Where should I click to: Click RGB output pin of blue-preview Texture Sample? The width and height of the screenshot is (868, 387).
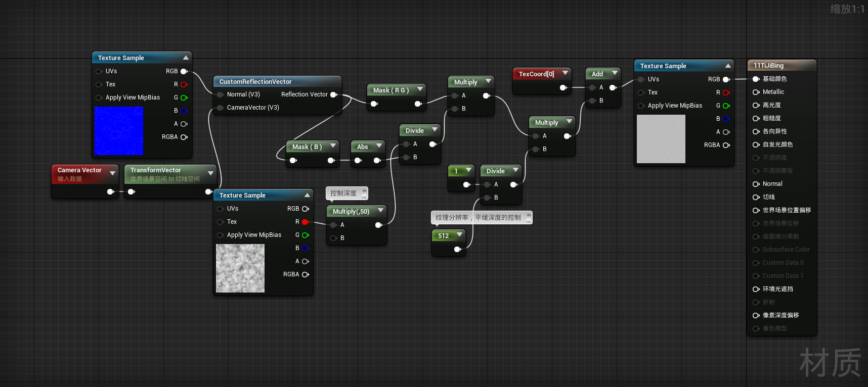(x=184, y=71)
